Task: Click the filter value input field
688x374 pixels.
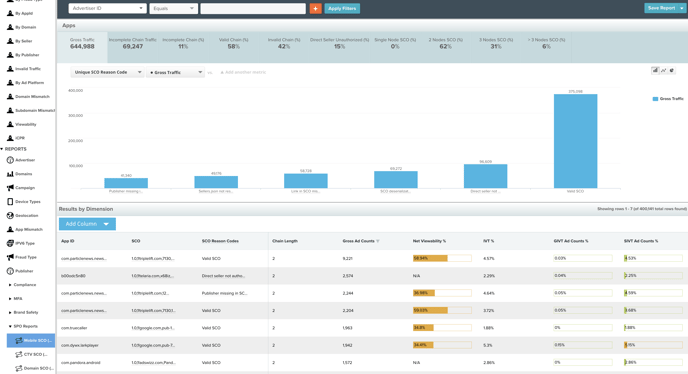Action: coord(253,8)
